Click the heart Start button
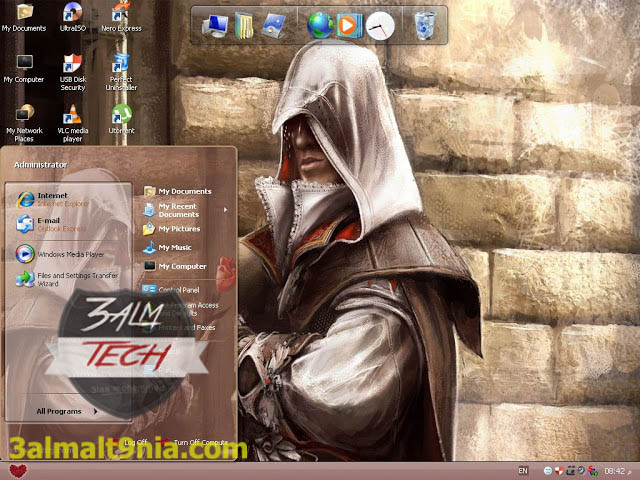 18,471
